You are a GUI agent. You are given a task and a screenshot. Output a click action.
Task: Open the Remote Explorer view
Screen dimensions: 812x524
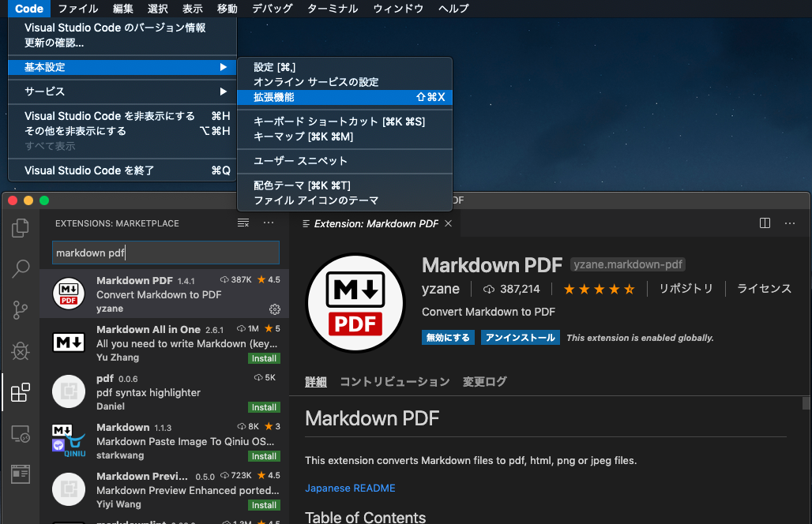click(21, 433)
